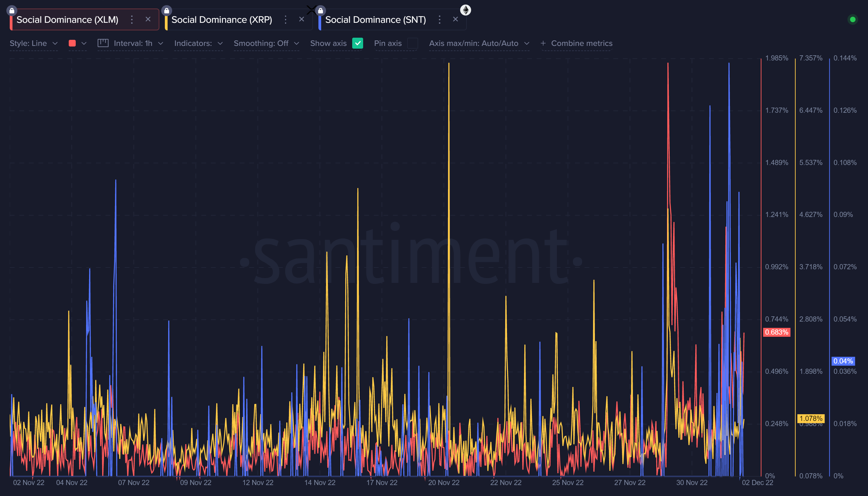Image resolution: width=868 pixels, height=496 pixels.
Task: Click the 1.241% axis label
Action: pyautogui.click(x=776, y=215)
